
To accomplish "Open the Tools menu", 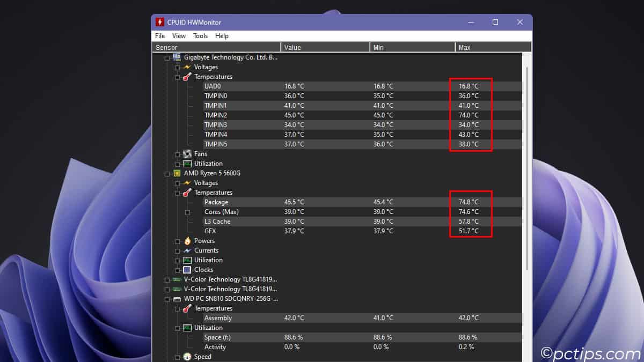I will pyautogui.click(x=200, y=36).
